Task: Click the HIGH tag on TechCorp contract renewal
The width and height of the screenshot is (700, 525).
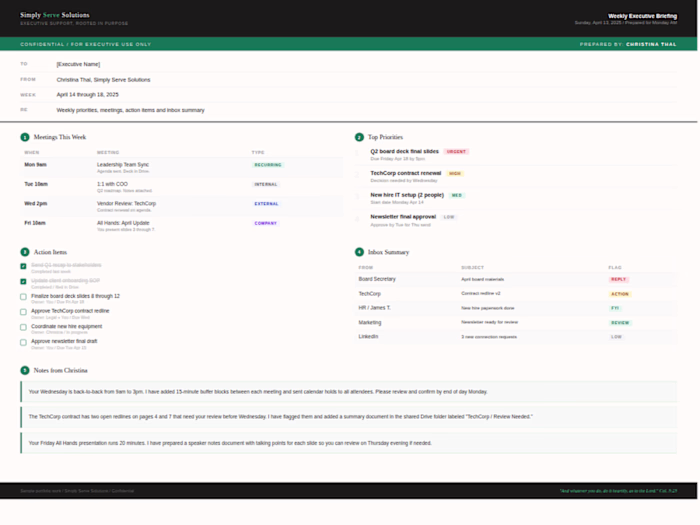Action: tap(455, 174)
